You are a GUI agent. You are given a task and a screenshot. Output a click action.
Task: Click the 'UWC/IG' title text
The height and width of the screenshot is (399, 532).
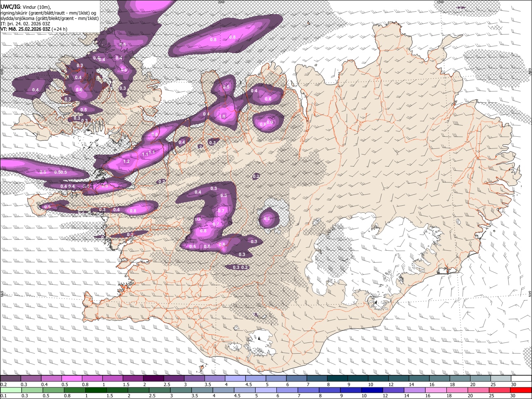tap(10, 6)
